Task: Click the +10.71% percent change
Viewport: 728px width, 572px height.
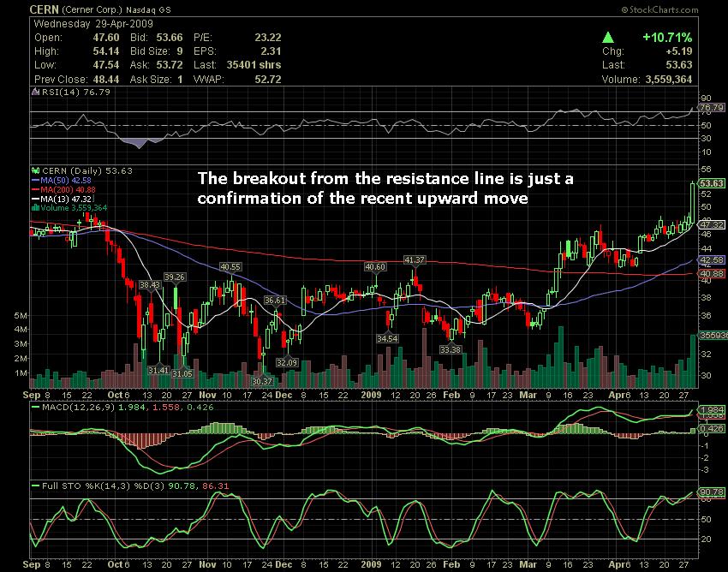Action: [x=667, y=38]
